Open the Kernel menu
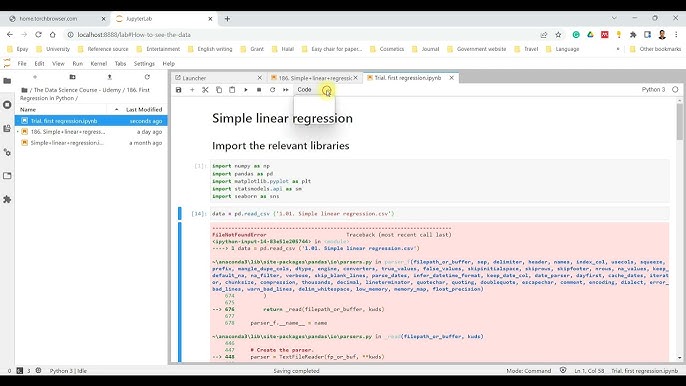This screenshot has width=686, height=386. pos(98,63)
